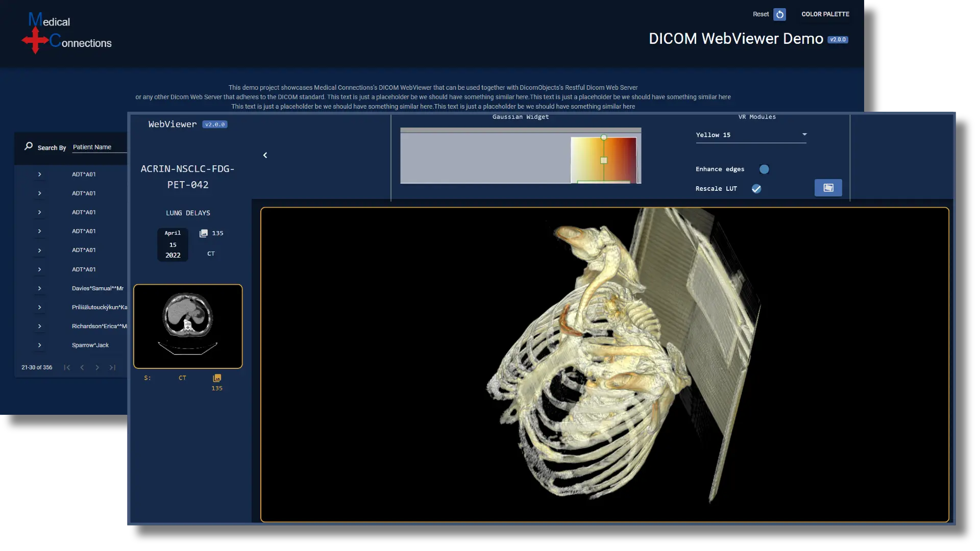Expand the Sparrow^Jack patient row
Viewport: 980px width, 551px height.
coord(39,345)
